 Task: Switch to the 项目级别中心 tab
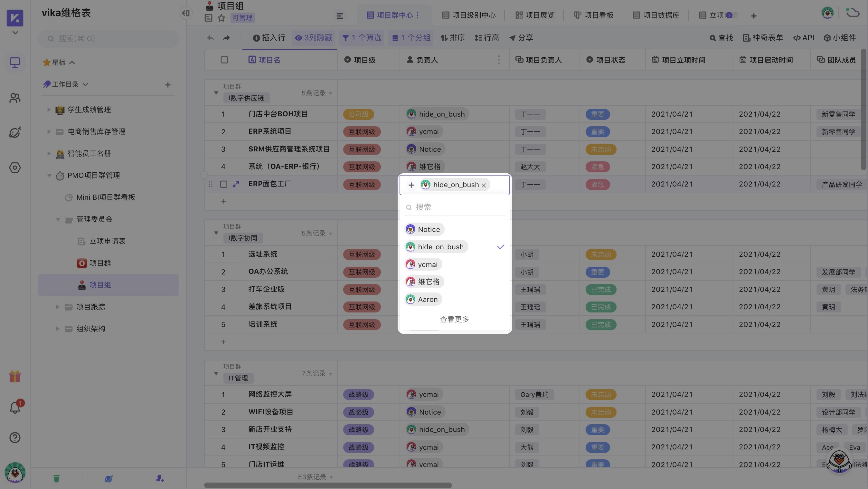[468, 15]
